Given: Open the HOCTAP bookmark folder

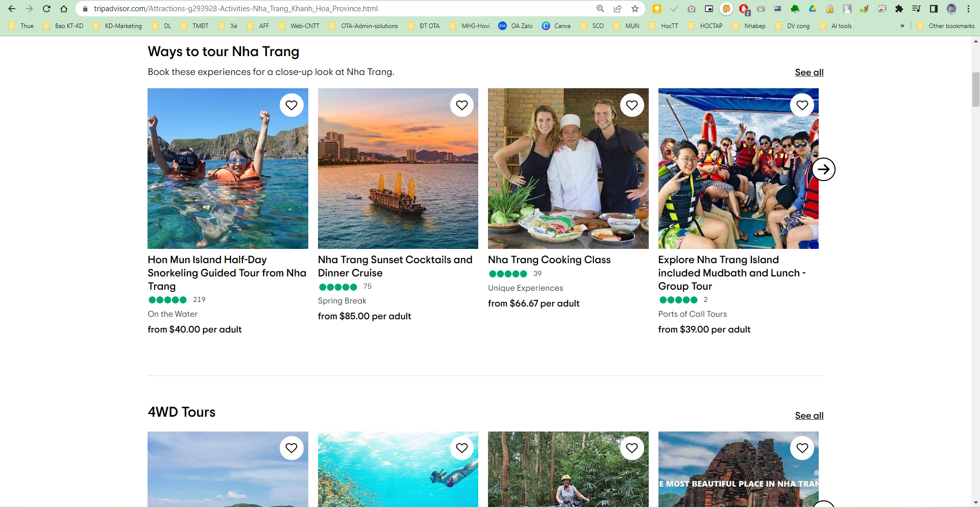Looking at the screenshot, I should coord(705,26).
